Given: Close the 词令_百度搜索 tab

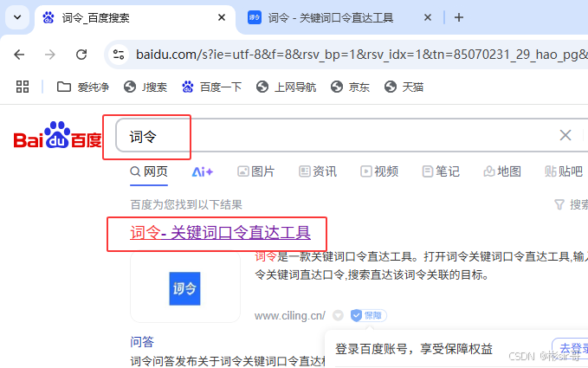Looking at the screenshot, I should (222, 17).
